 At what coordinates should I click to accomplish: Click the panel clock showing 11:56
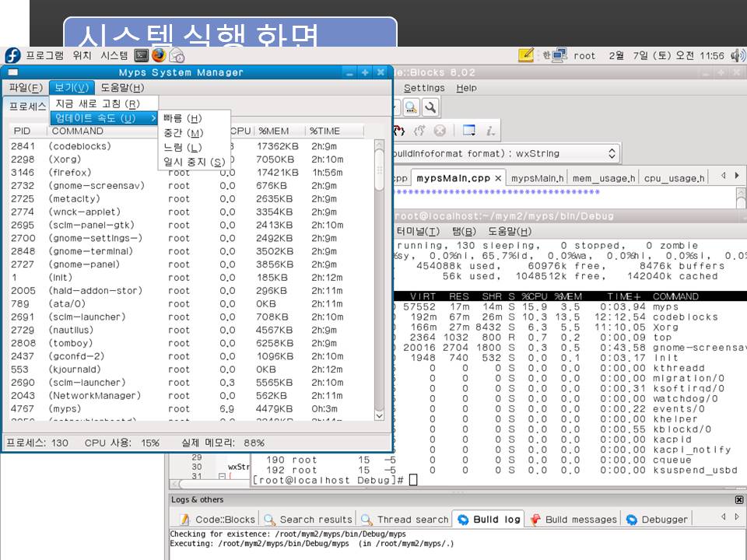[x=667, y=56]
